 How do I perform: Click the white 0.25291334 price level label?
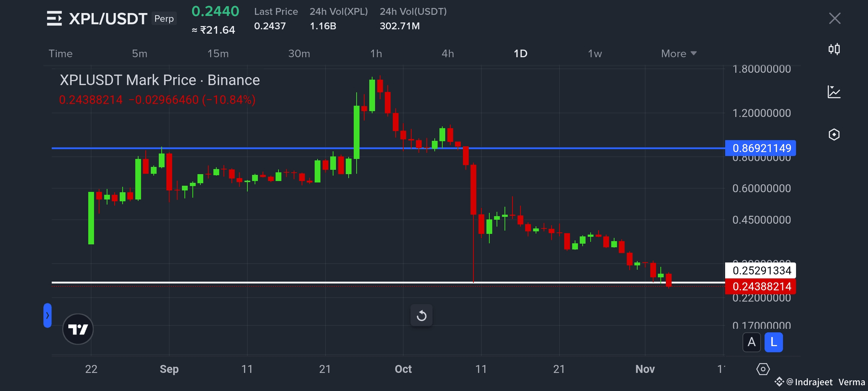coord(761,270)
